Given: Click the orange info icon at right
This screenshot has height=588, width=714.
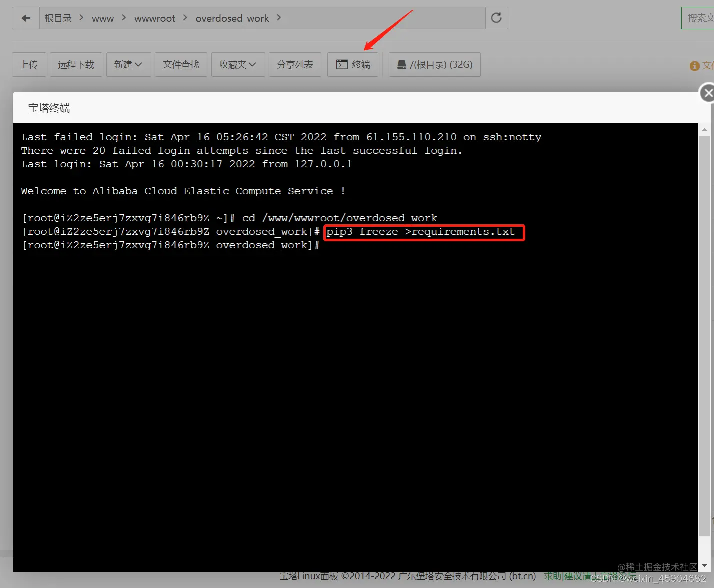Looking at the screenshot, I should coord(694,66).
